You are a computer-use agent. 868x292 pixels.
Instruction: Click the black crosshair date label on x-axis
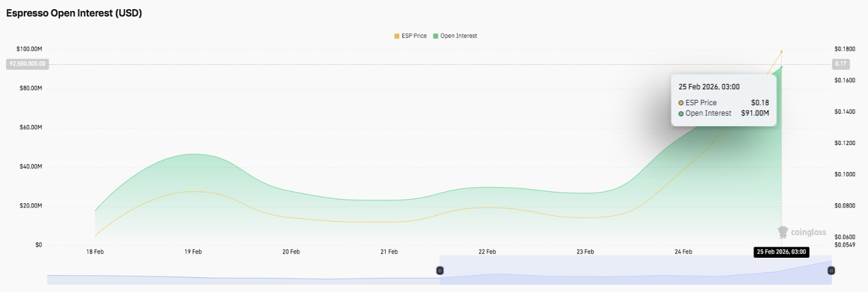pos(781,252)
